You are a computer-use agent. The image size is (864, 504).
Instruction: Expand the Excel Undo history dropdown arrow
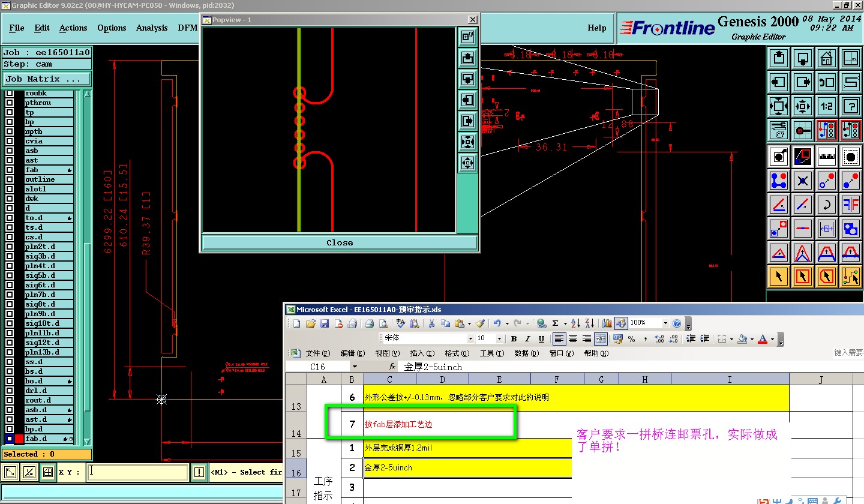pos(507,323)
